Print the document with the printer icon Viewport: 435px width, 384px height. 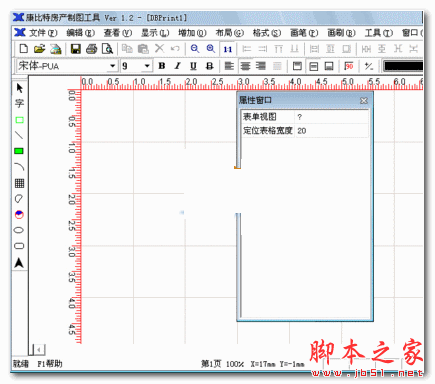[91, 49]
